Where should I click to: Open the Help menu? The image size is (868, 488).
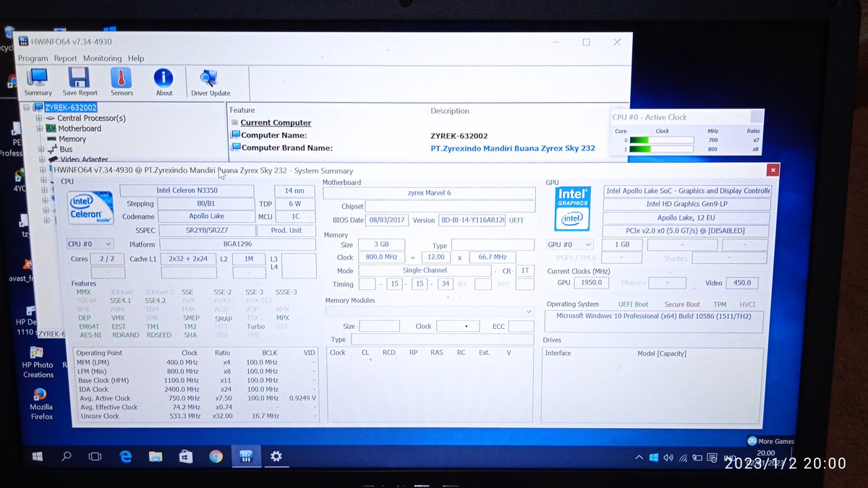(136, 59)
